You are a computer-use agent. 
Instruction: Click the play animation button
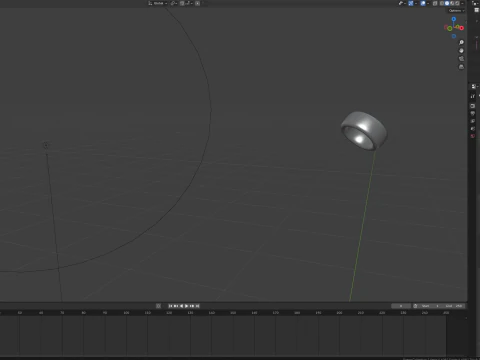187,306
